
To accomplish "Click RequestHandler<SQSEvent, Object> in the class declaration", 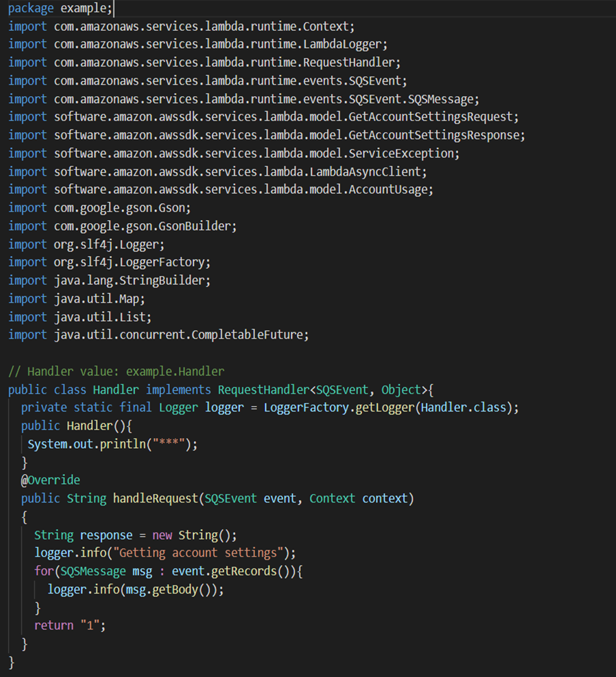I will (322, 390).
